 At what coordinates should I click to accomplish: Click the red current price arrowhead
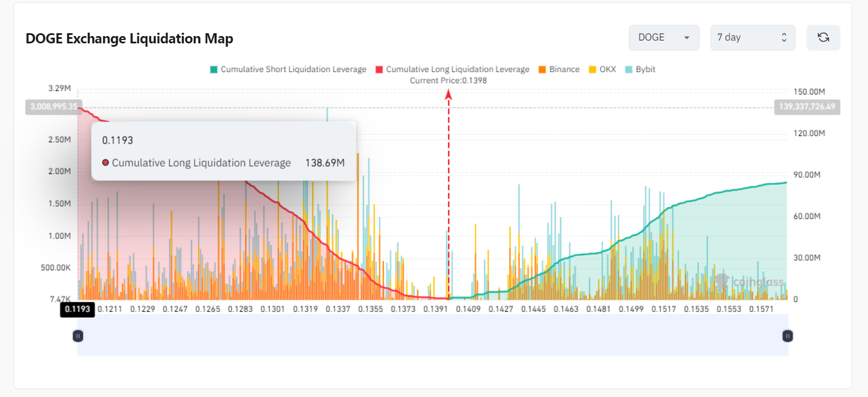coord(449,95)
